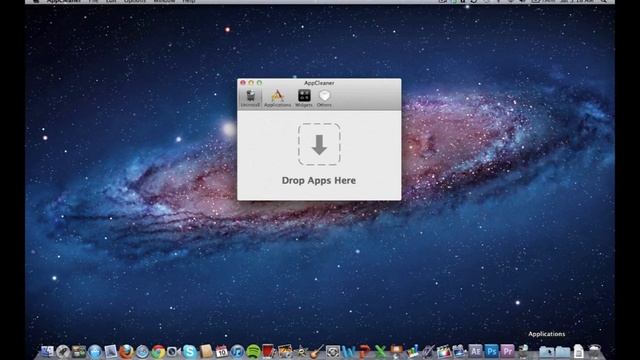Switch to the Widgets section in AppCleaner
The width and height of the screenshot is (640, 360).
pos(304,98)
